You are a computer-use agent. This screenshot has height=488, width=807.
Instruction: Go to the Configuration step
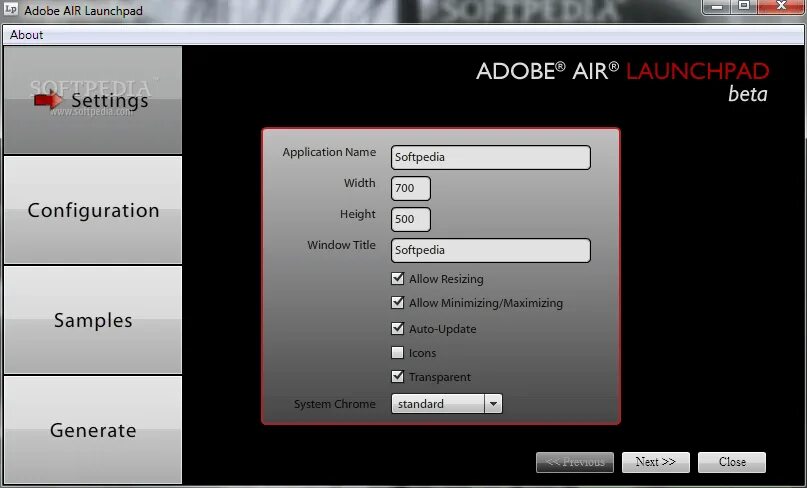pos(93,210)
